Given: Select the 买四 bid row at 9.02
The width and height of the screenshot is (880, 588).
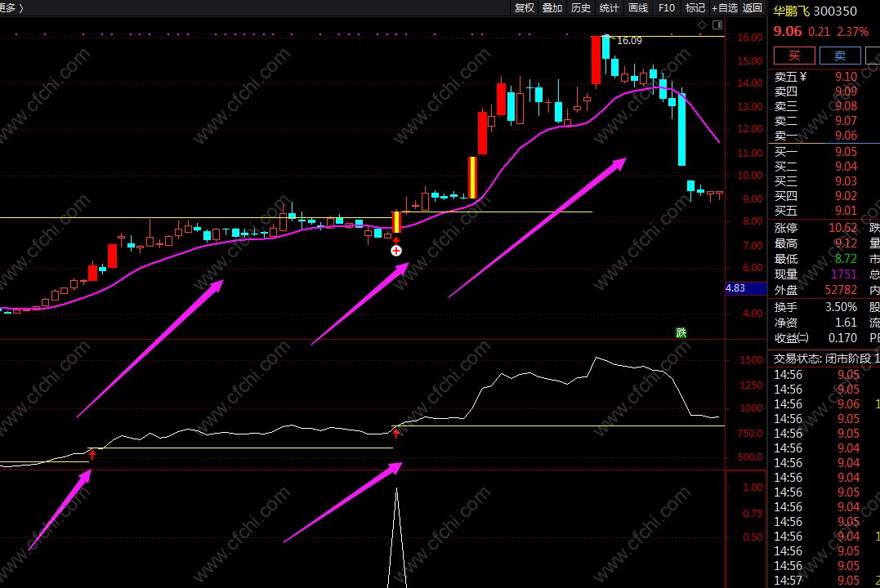Looking at the screenshot, I should [x=824, y=196].
